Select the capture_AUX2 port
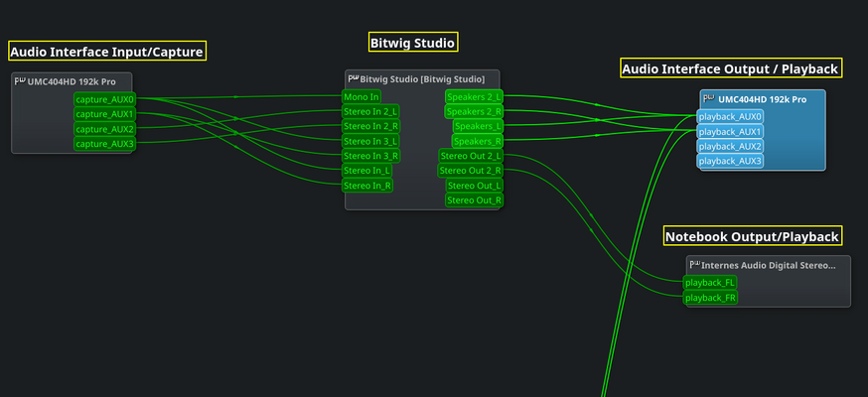Screen dimensions: 868x397 [x=105, y=129]
